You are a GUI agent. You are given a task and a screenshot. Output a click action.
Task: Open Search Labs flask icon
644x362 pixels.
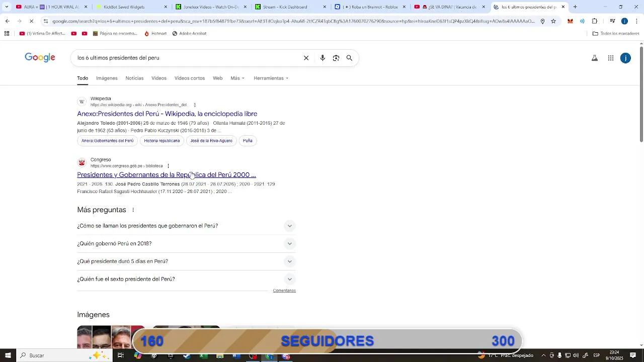[595, 58]
